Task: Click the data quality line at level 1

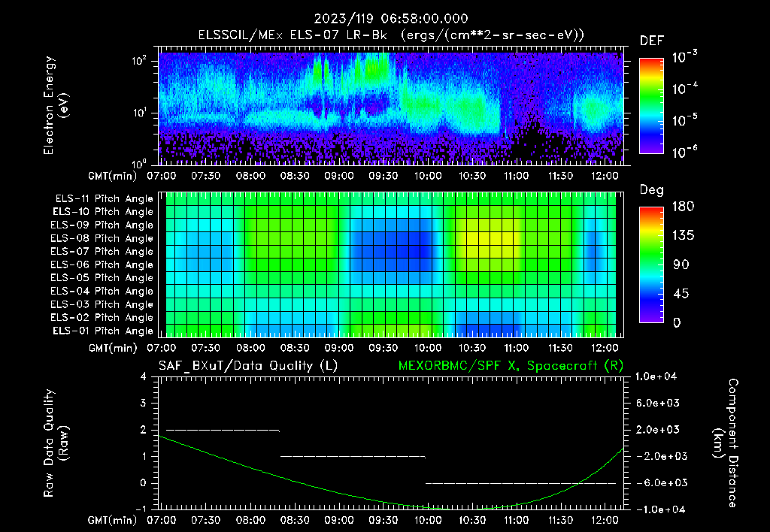Action: click(x=353, y=456)
